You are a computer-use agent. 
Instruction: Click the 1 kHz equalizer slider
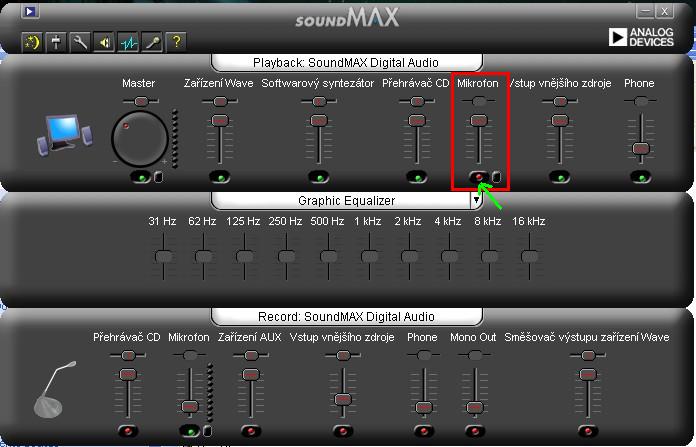click(x=369, y=257)
